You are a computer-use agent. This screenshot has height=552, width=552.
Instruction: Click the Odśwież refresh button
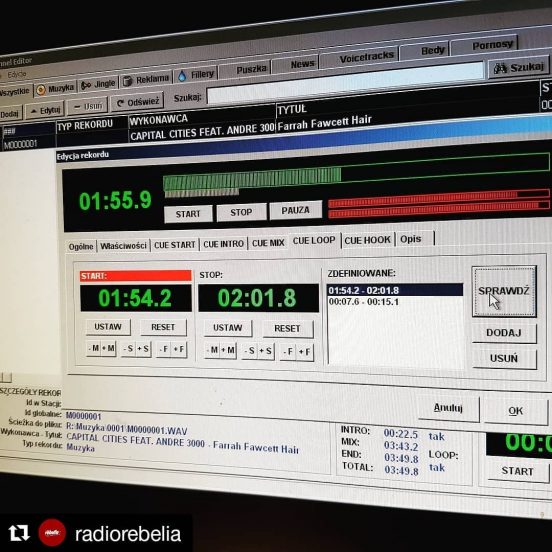137,102
